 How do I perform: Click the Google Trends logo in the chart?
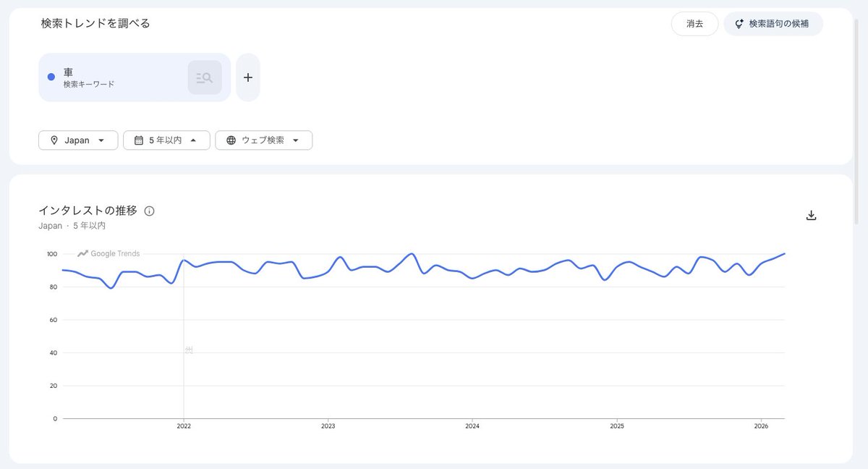coord(109,253)
